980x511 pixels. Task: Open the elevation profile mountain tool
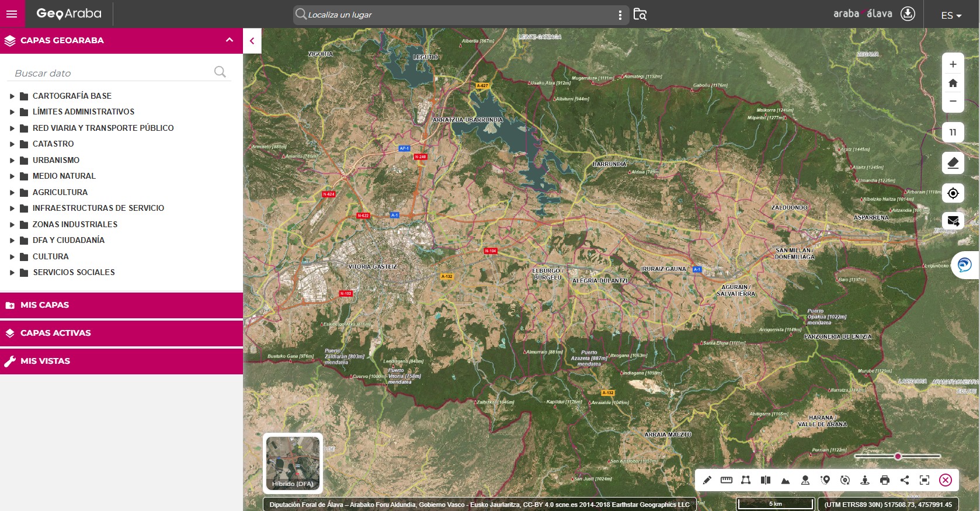786,480
